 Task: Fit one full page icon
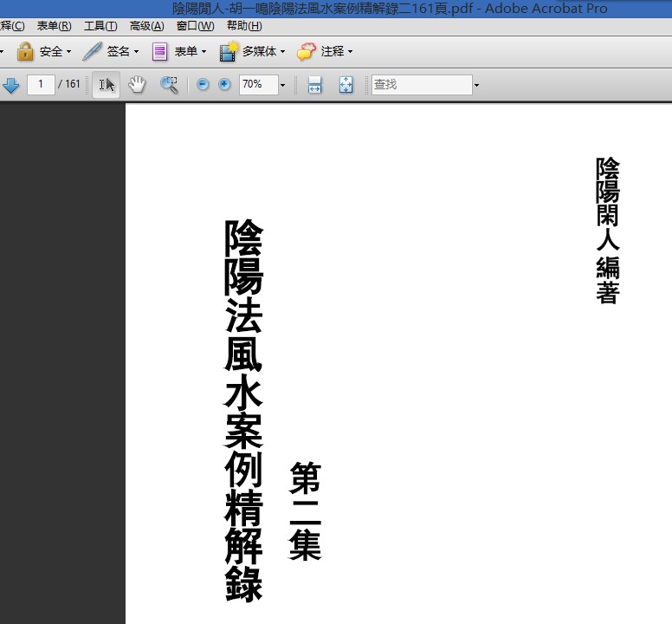pyautogui.click(x=346, y=84)
